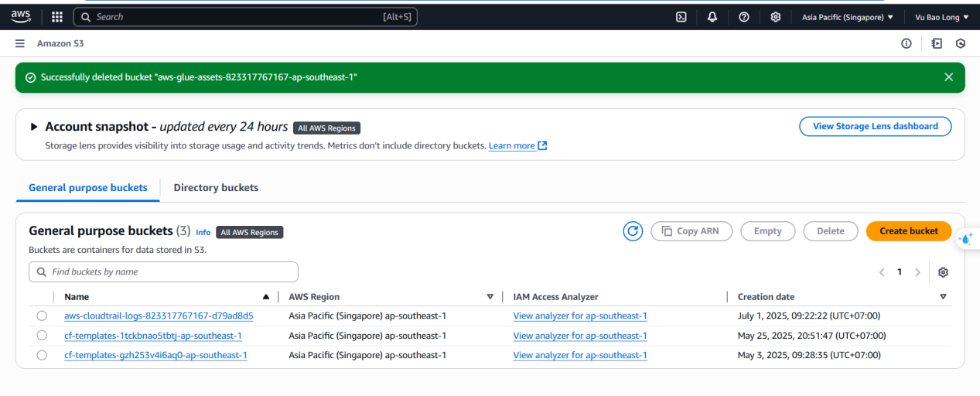980x396 pixels.
Task: Click the All AWS Regions badge in Account snapshot
Action: coord(327,128)
